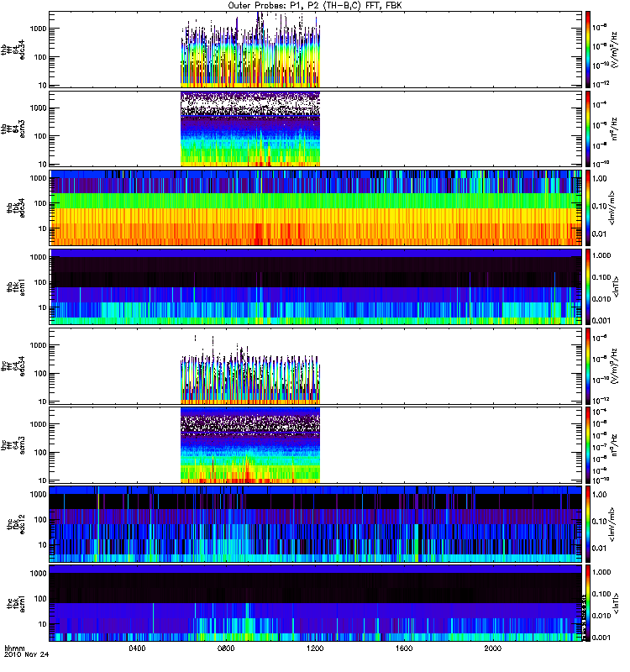Click the '0400' time axis label

137,648
